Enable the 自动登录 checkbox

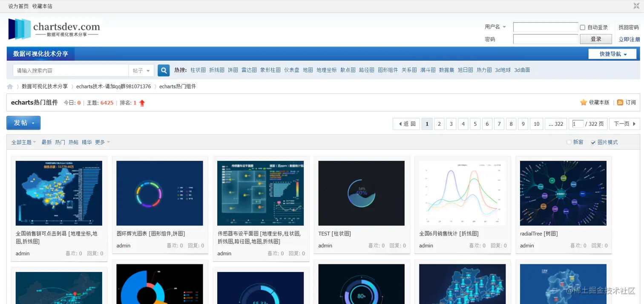[x=582, y=27]
